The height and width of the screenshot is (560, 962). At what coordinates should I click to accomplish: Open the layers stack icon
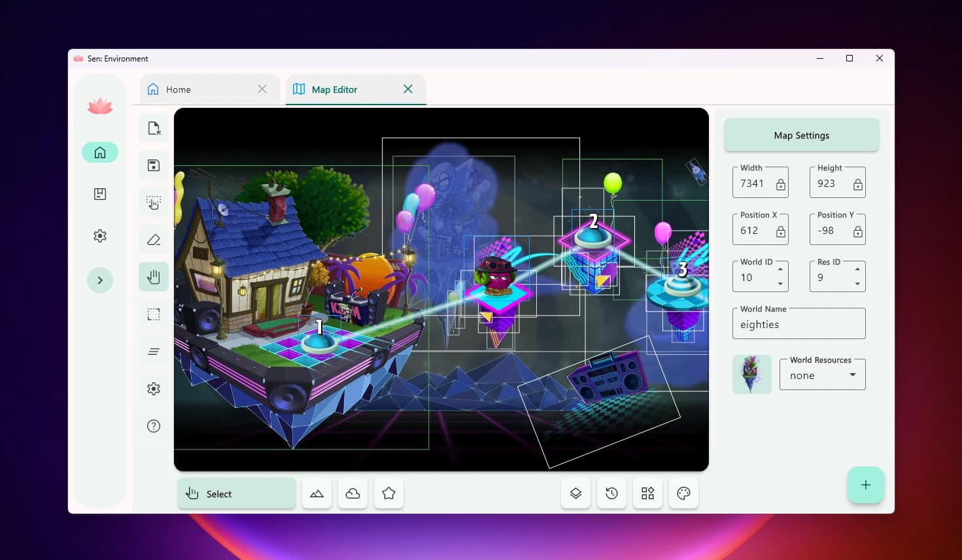[x=575, y=493]
